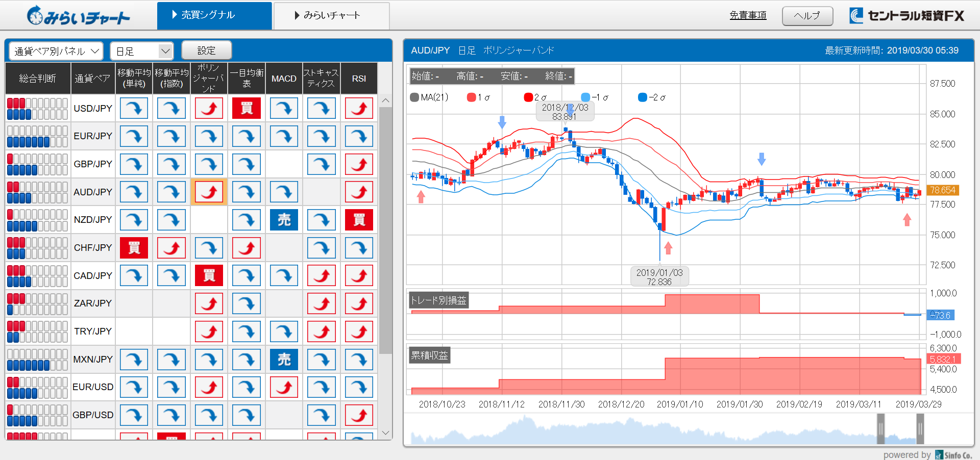Click CHF/JPY simple moving average buy icon
Image resolution: width=980 pixels, height=460 pixels.
(x=134, y=248)
